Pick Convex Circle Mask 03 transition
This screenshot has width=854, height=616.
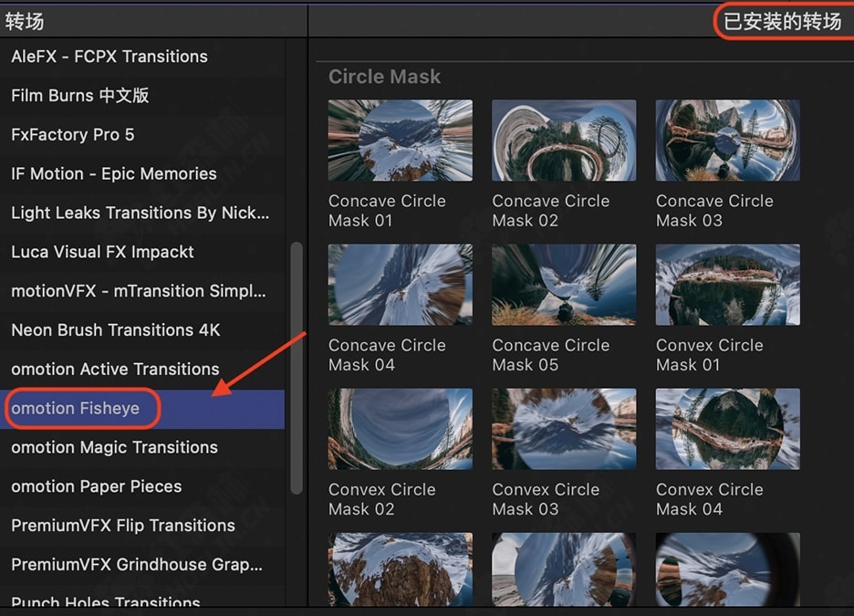564,429
